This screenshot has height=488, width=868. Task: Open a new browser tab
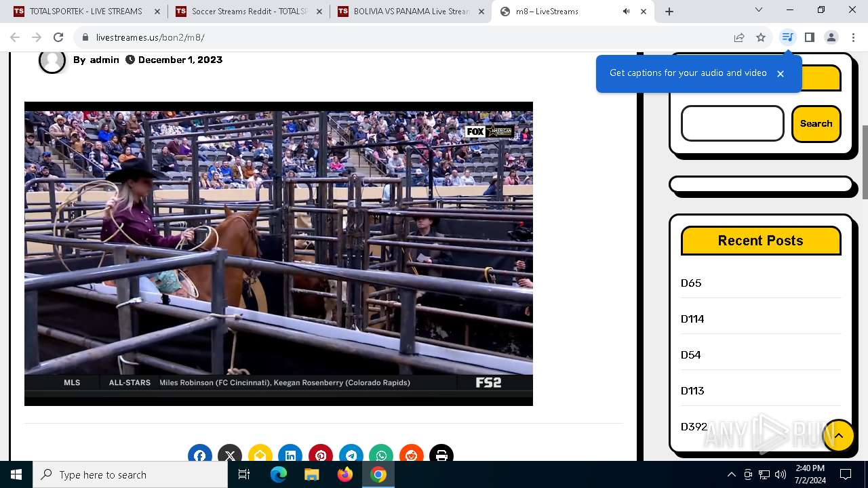669,12
